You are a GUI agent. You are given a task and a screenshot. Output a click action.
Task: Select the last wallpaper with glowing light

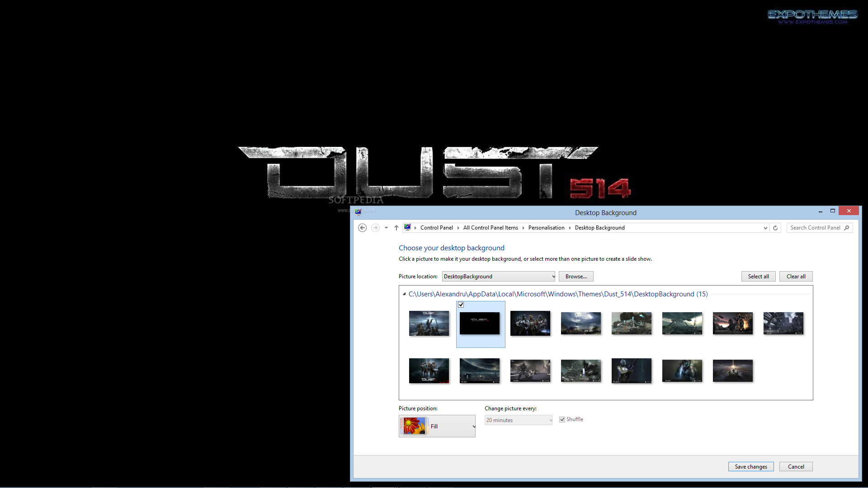(733, 371)
